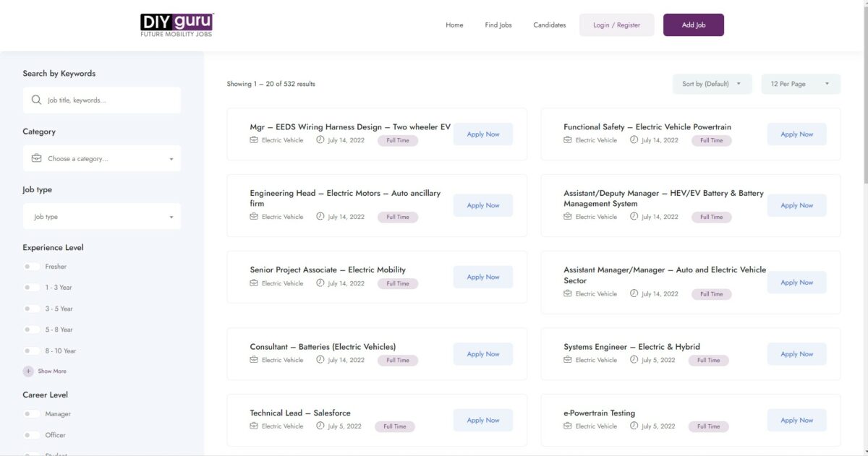
Task: Click briefcase icon on Engineering Head job
Action: pyautogui.click(x=254, y=217)
